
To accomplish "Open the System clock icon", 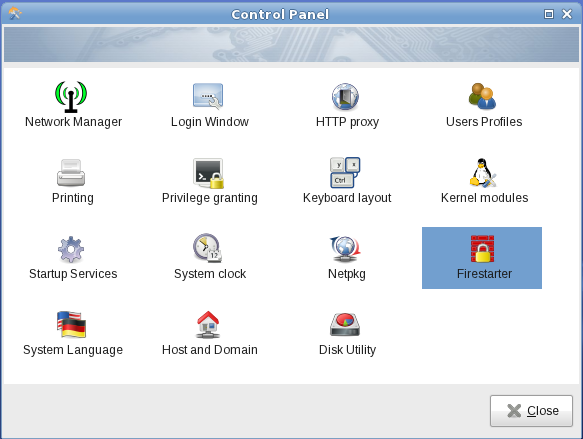I will tap(208, 248).
